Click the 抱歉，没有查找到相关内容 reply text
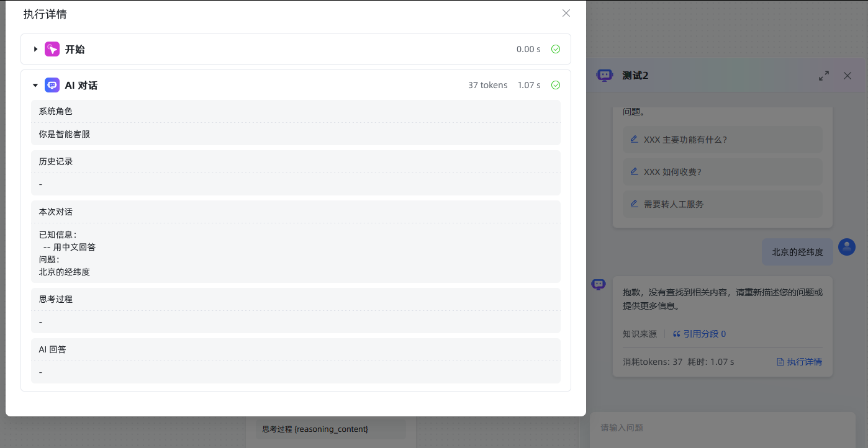This screenshot has height=448, width=868. 723,299
